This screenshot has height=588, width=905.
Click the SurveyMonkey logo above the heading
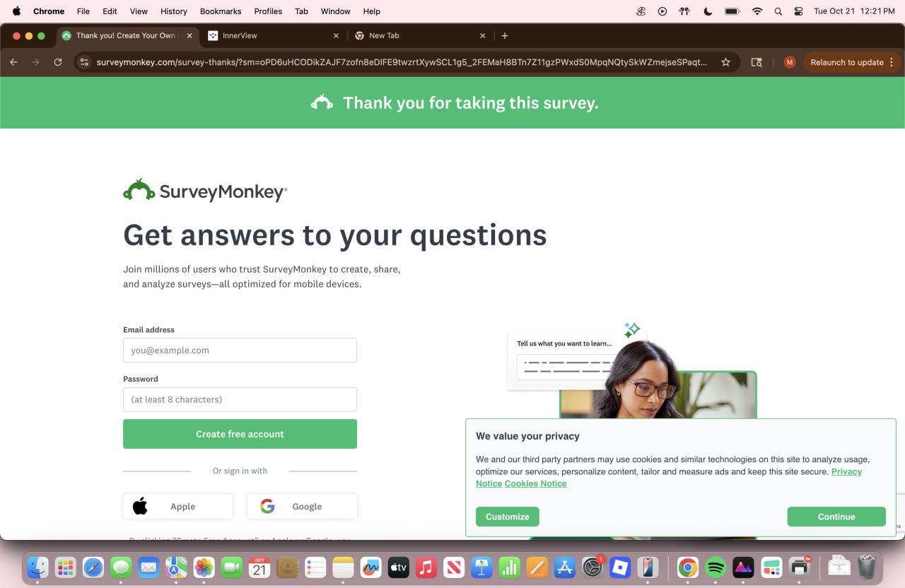click(x=205, y=190)
